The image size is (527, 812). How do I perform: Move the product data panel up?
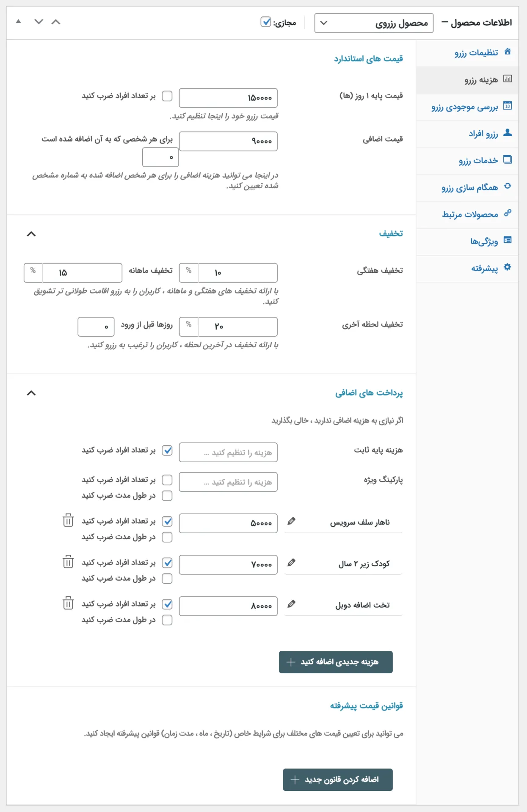pos(56,22)
